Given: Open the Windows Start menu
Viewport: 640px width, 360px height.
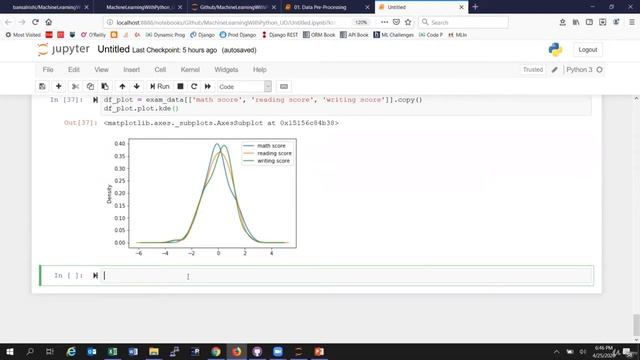Looking at the screenshot, I should tap(9, 351).
